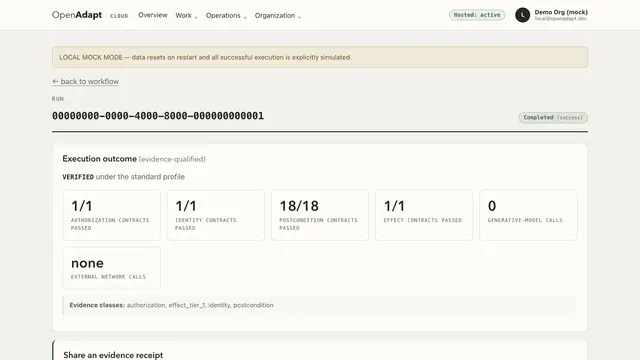Expand the Organization dropdown menu
Screen dimensions: 640x360
(x=278, y=16)
